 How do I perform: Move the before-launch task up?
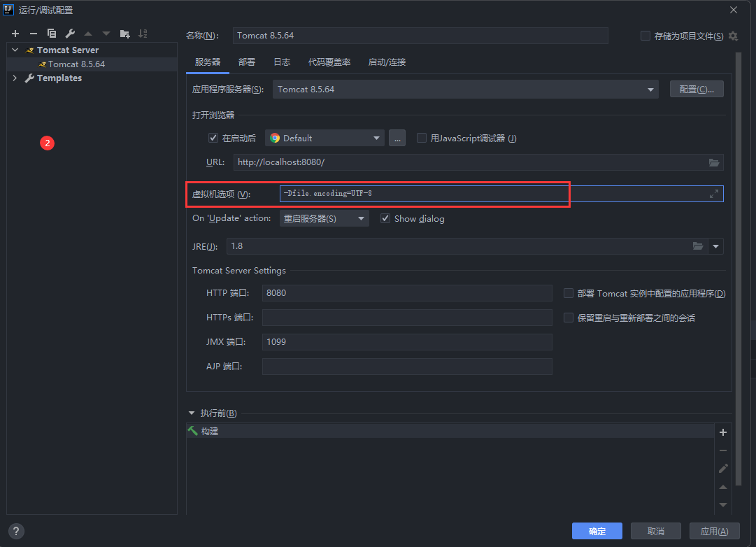[x=723, y=487]
